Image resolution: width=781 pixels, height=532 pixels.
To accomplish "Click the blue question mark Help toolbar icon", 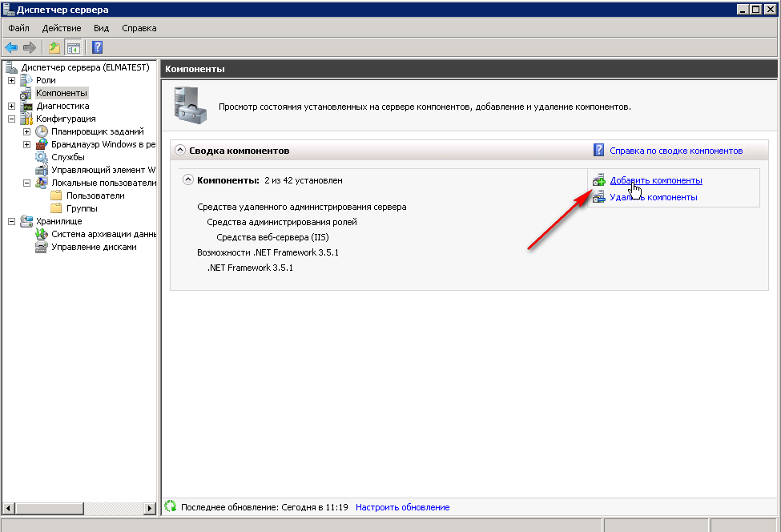I will (97, 47).
